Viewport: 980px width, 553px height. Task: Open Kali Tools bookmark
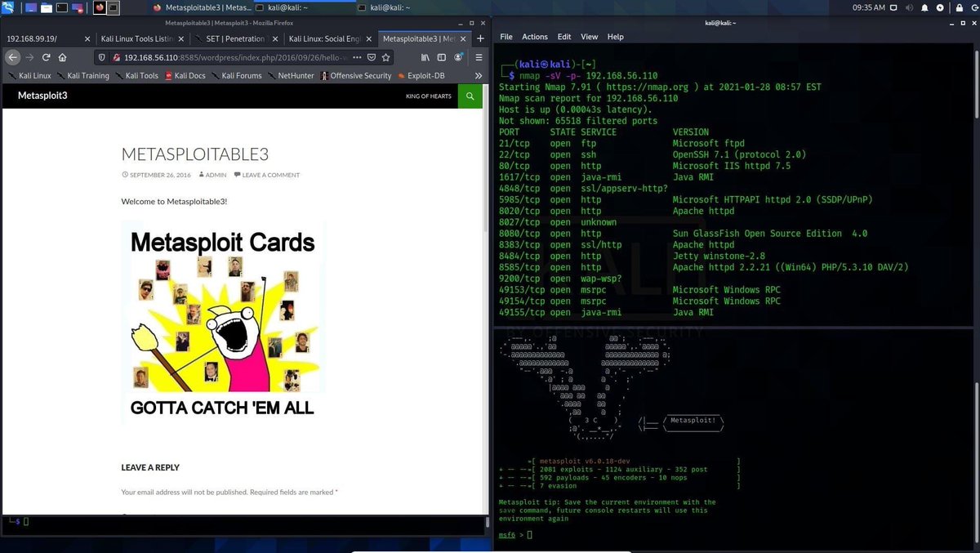[x=136, y=75]
